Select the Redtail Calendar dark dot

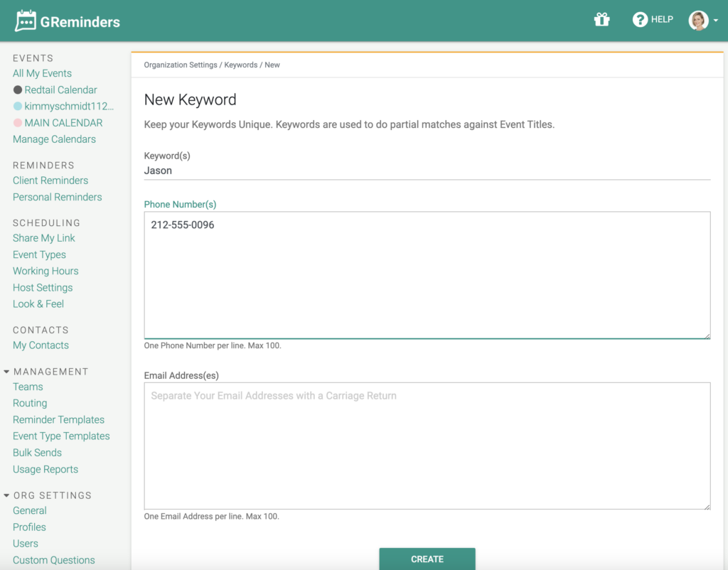pos(18,90)
